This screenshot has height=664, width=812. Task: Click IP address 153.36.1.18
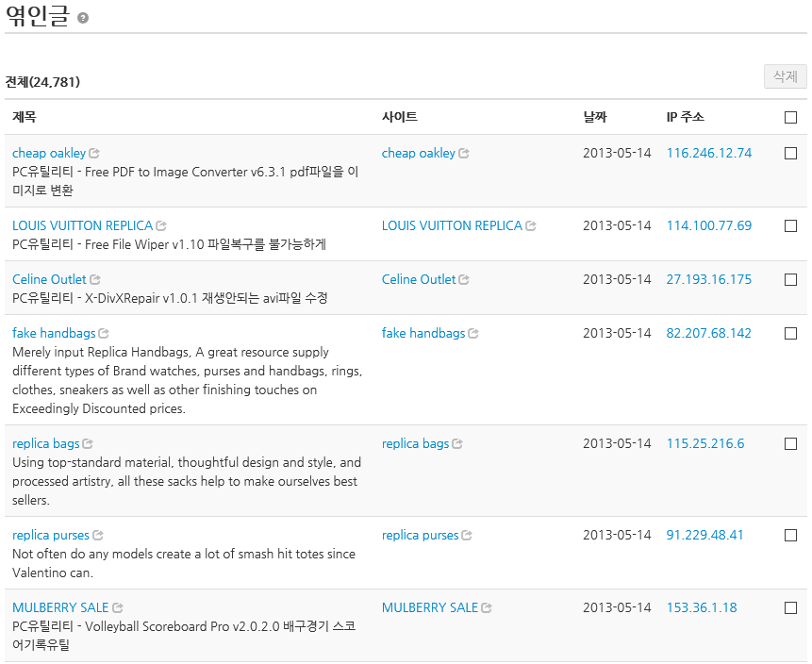tap(702, 608)
